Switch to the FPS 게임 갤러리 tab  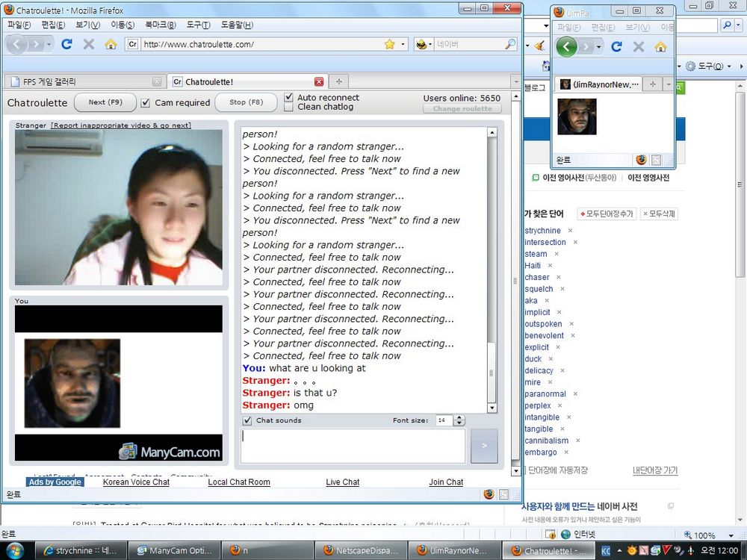[x=82, y=82]
